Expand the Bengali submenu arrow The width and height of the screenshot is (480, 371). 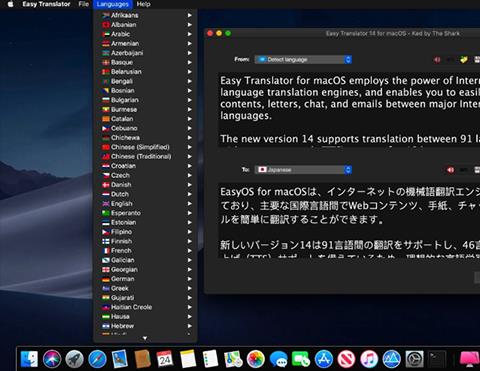point(190,81)
